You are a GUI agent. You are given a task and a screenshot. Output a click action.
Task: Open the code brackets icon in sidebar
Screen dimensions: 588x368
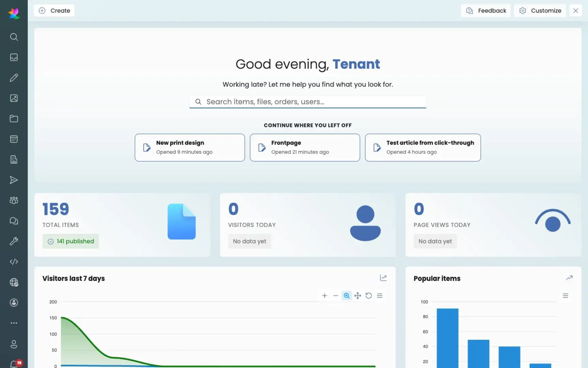(14, 262)
